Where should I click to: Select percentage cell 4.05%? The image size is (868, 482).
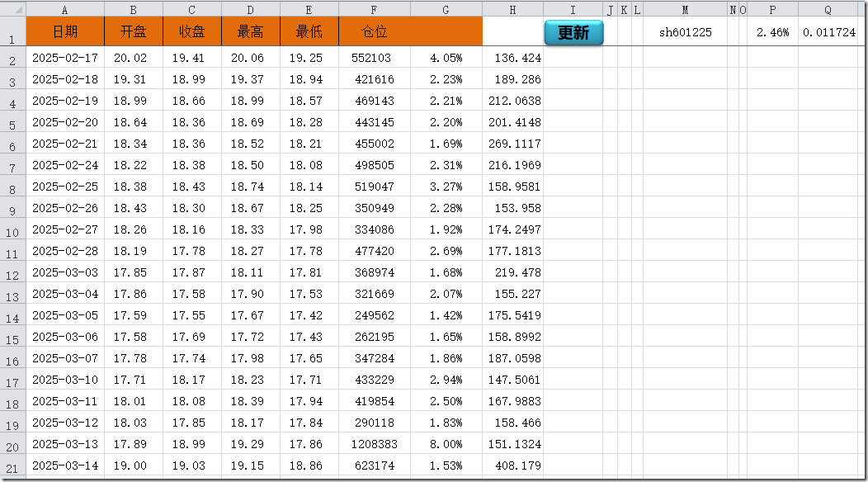coord(446,57)
